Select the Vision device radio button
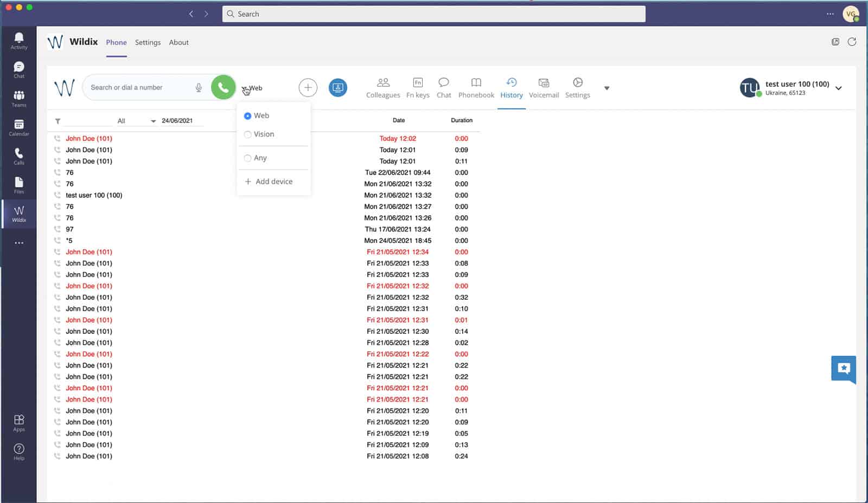 click(248, 134)
